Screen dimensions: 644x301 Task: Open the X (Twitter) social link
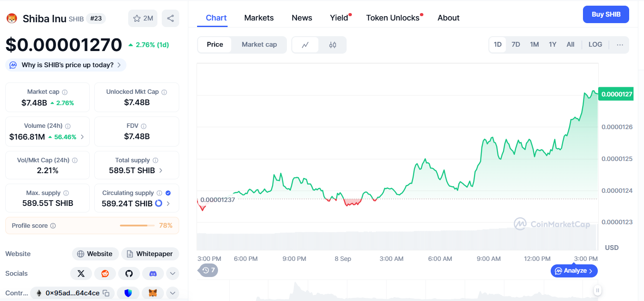click(x=81, y=274)
